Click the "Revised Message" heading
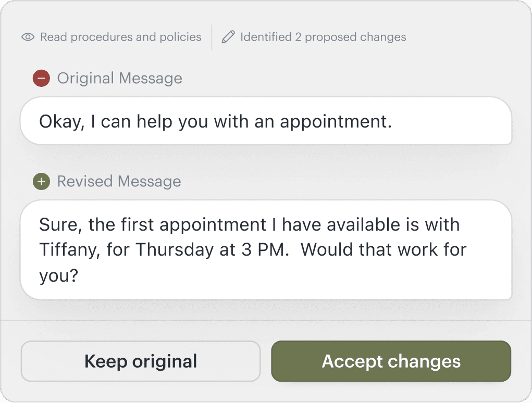 [x=119, y=182]
